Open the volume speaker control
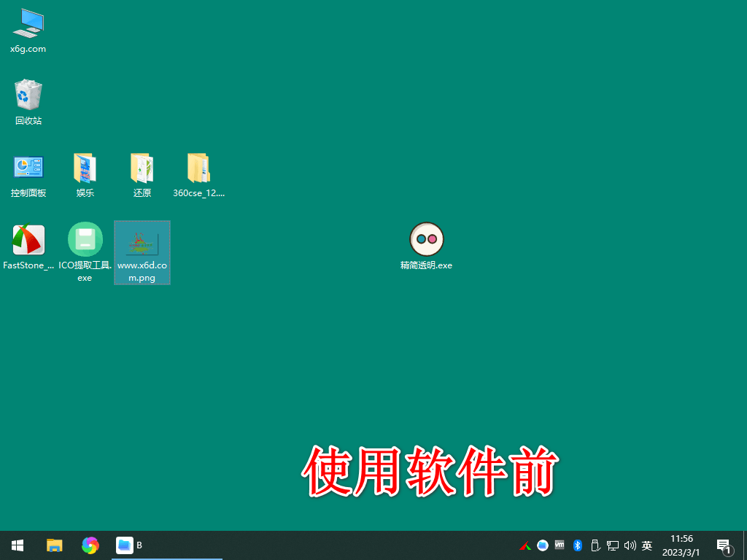 click(630, 545)
